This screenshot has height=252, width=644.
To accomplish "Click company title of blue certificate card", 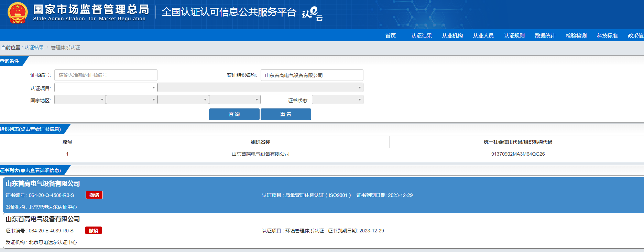I will point(43,183).
